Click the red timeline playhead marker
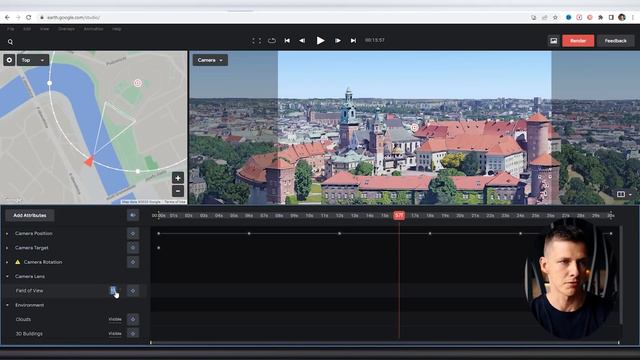This screenshot has height=360, width=640. (x=399, y=216)
